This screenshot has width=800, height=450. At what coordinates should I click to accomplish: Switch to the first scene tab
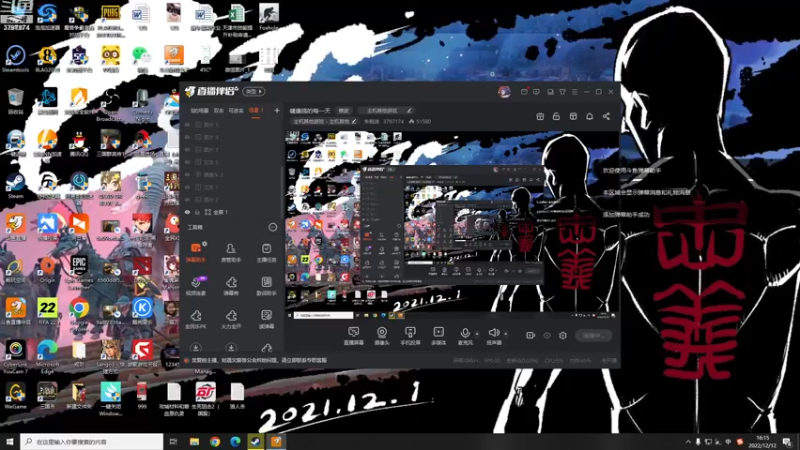(199, 111)
